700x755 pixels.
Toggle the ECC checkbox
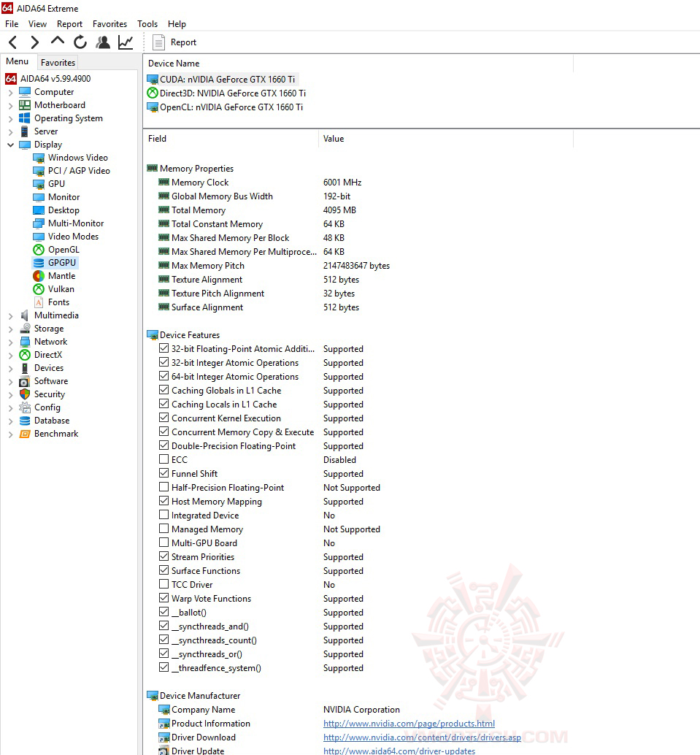click(x=164, y=459)
